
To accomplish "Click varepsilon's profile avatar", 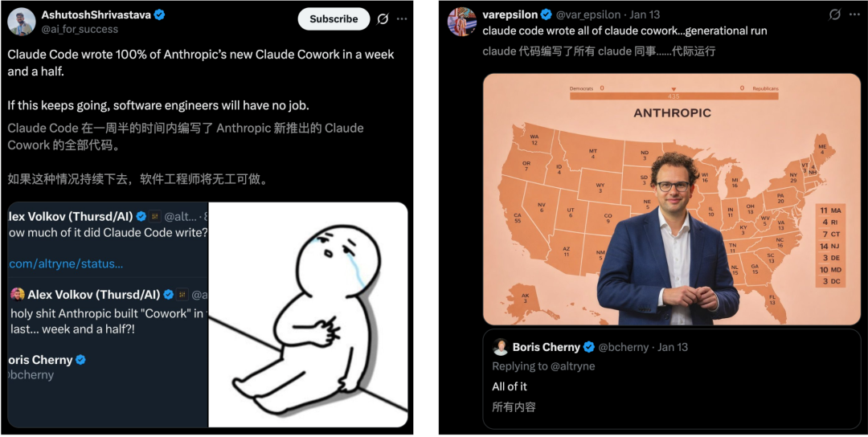I will [461, 22].
